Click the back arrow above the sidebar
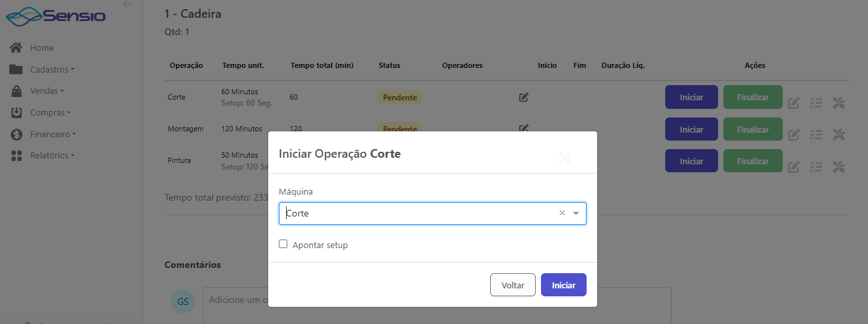868x324 pixels. [127, 4]
